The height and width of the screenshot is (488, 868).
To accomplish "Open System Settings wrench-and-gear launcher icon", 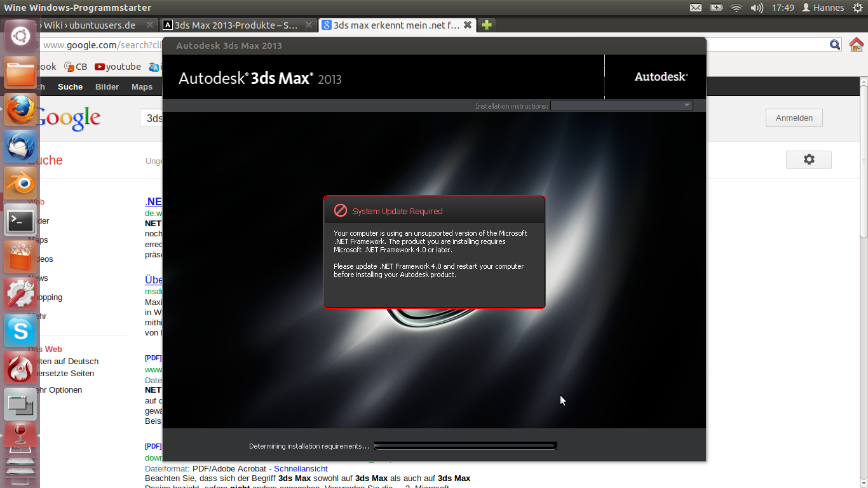I will coord(20,294).
